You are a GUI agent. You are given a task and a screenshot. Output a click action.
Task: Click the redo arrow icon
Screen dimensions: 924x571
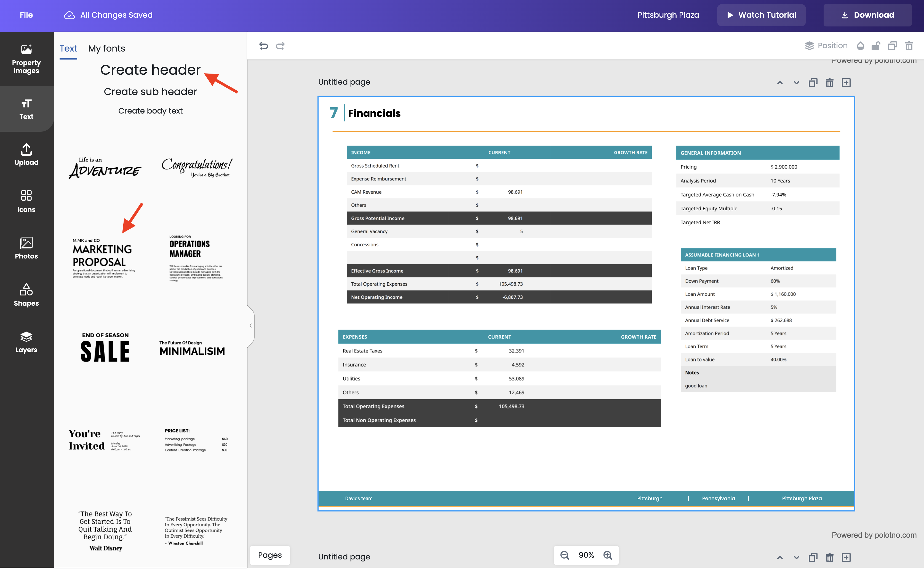pos(280,46)
